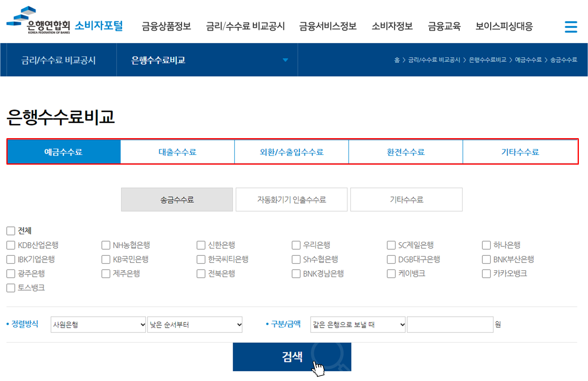The image size is (588, 381).
Task: Check the IBK기업은행 checkbox
Action: [x=11, y=260]
